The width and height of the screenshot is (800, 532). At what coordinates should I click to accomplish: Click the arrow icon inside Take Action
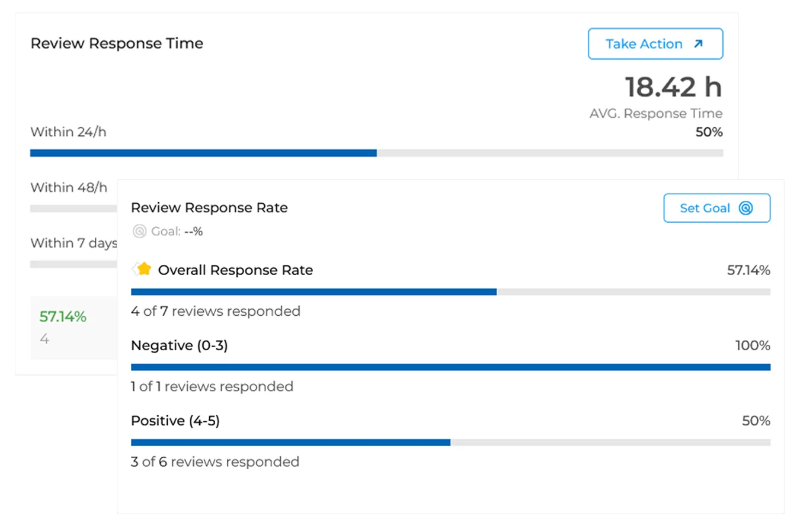tap(698, 44)
